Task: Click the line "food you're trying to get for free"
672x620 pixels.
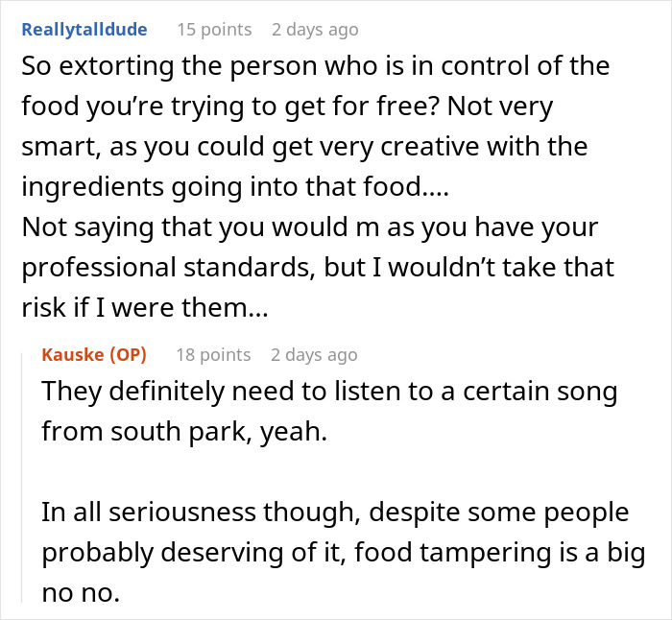Action: (x=287, y=107)
